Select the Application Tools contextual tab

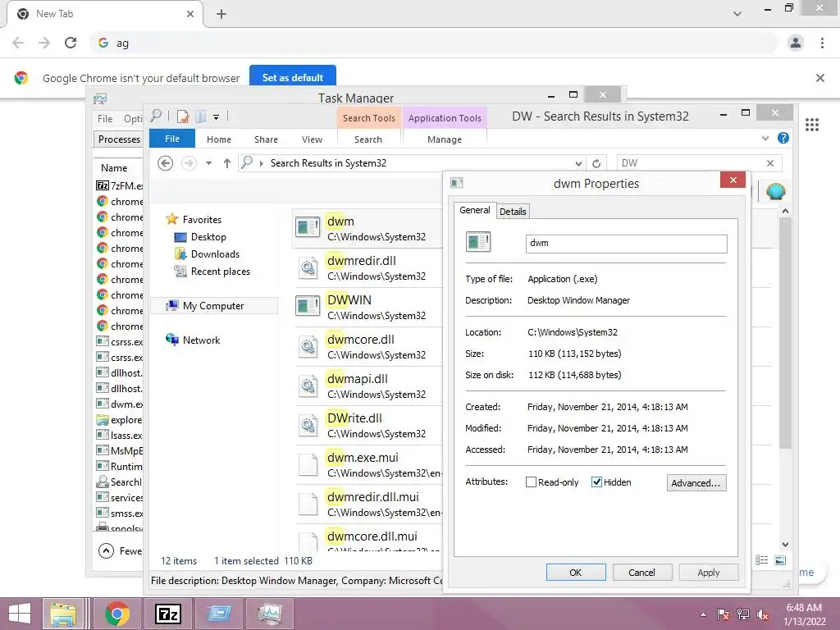pos(445,118)
